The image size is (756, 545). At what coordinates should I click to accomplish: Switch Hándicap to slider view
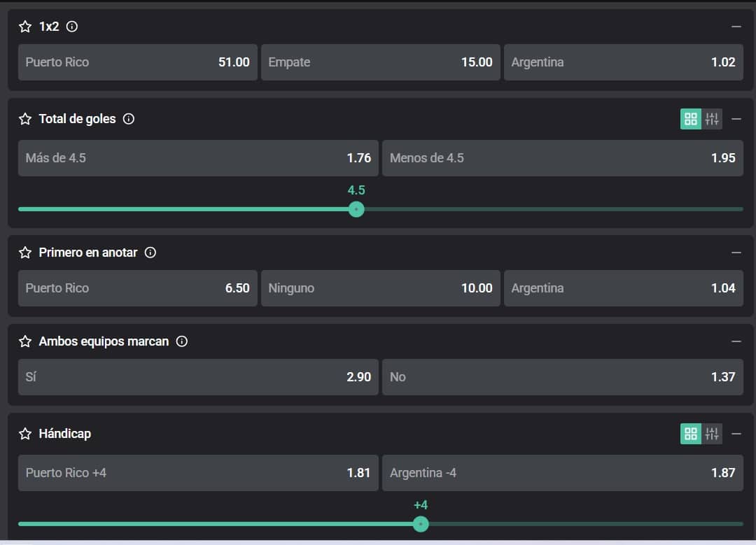point(712,434)
